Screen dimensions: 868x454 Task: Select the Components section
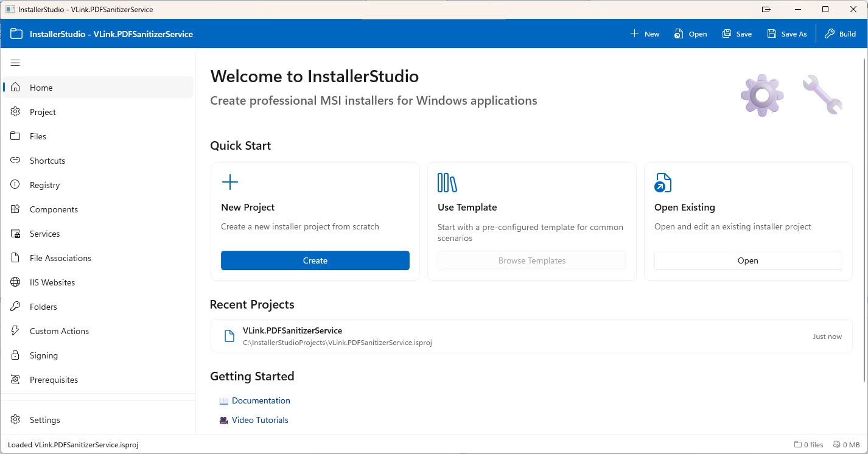[x=54, y=209]
